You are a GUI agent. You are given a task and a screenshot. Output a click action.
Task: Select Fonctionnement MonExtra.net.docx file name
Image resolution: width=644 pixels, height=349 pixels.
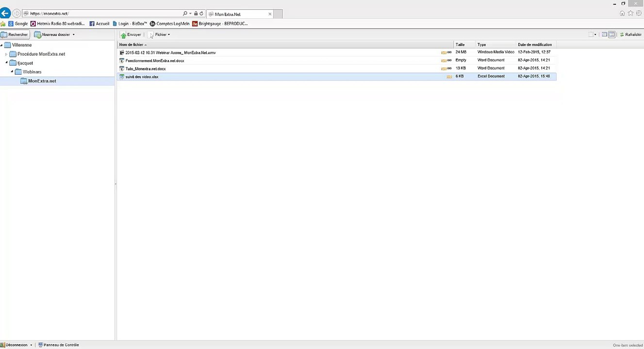tap(154, 61)
